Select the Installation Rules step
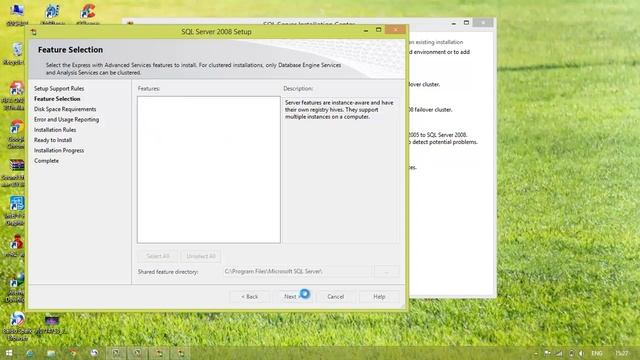The height and width of the screenshot is (360, 640). 55,129
